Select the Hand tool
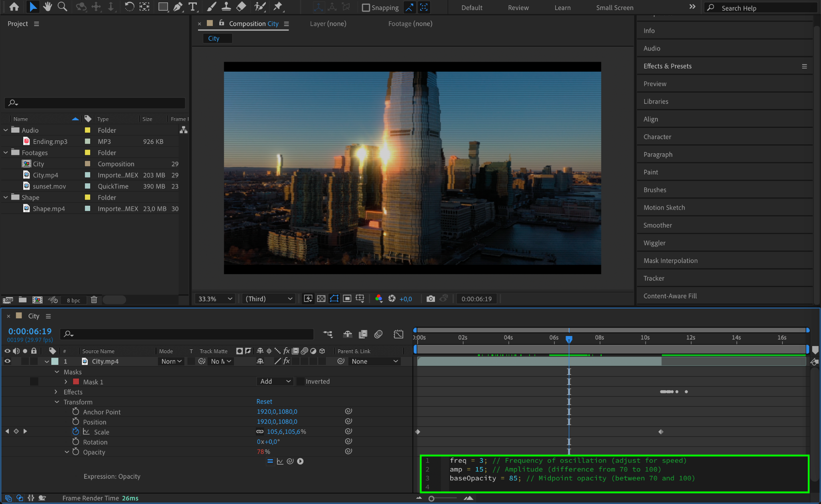Viewport: 821px width, 504px height. pyautogui.click(x=47, y=7)
